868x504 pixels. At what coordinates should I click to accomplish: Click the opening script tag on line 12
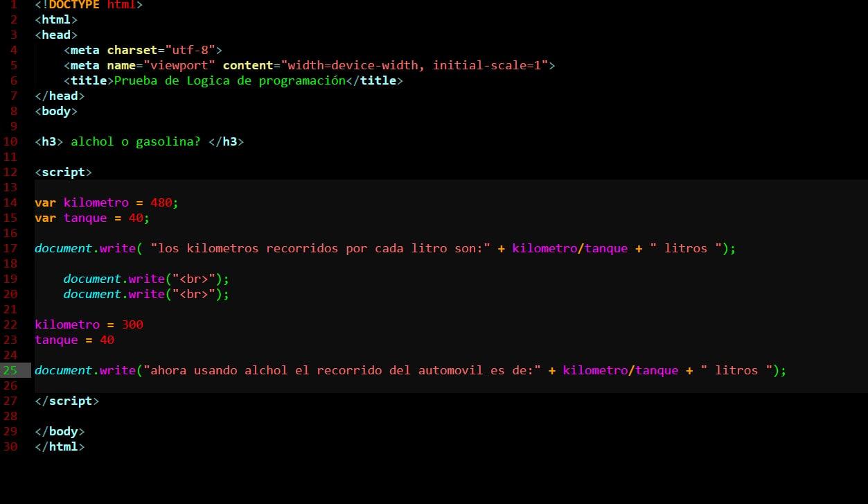point(63,172)
